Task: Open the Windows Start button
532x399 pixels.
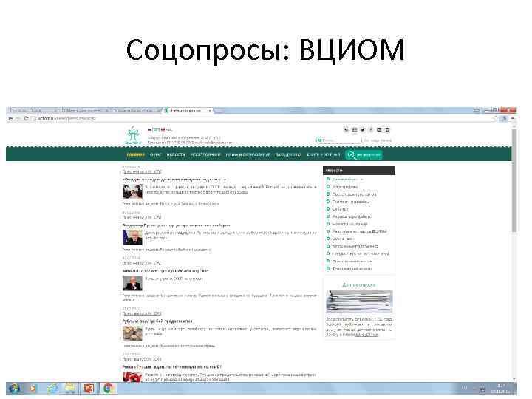Action: [x=14, y=388]
